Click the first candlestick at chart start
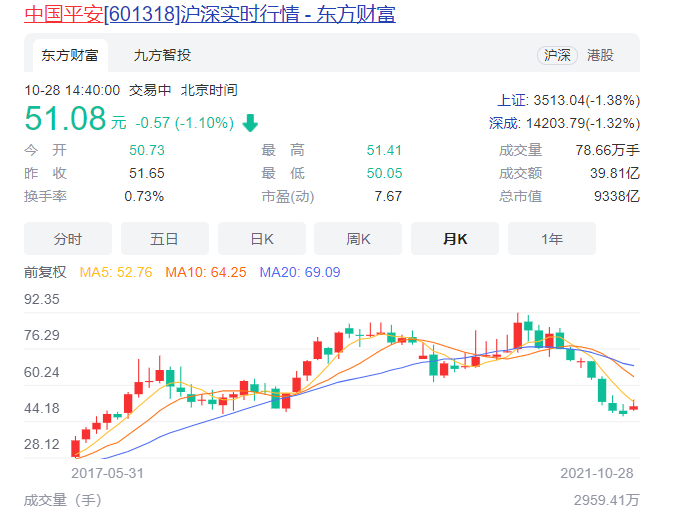The image size is (689, 508). [76, 447]
